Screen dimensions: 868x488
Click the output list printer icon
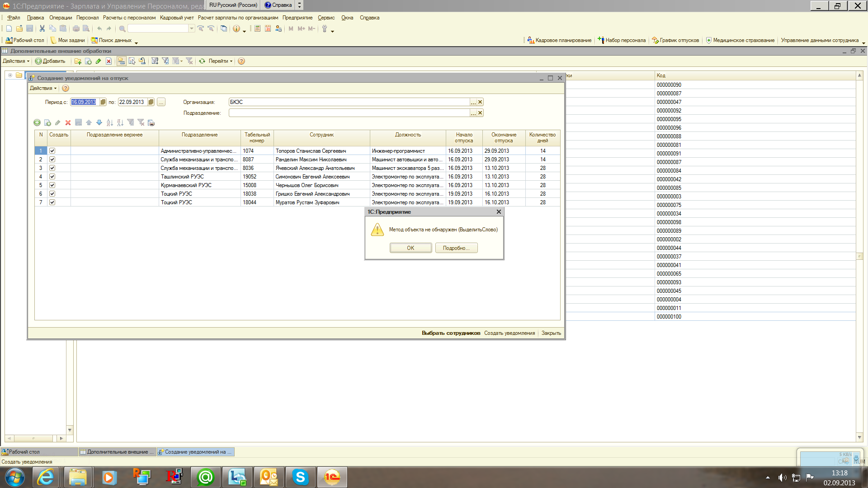click(x=151, y=122)
